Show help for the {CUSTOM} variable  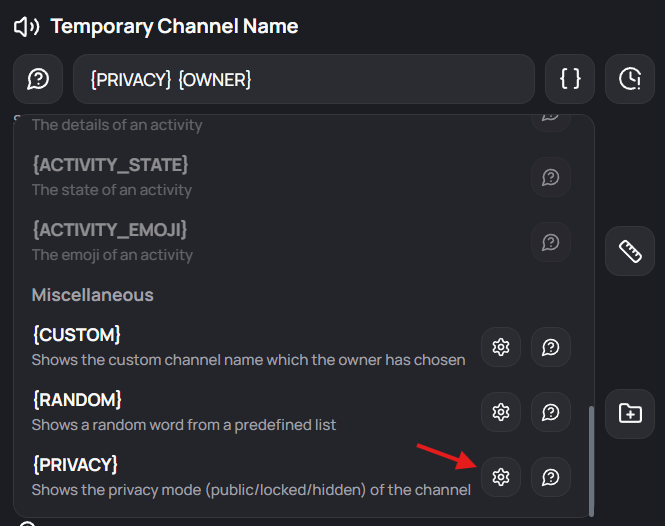coord(551,347)
